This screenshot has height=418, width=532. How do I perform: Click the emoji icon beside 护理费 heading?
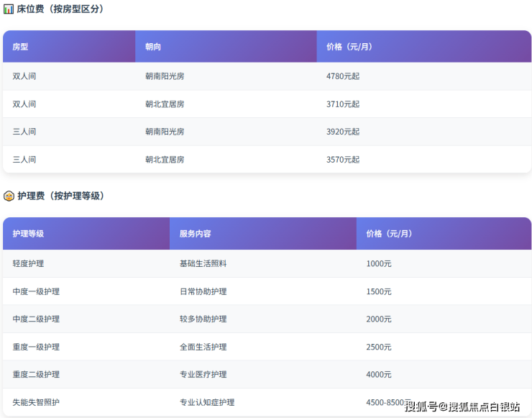coord(9,196)
